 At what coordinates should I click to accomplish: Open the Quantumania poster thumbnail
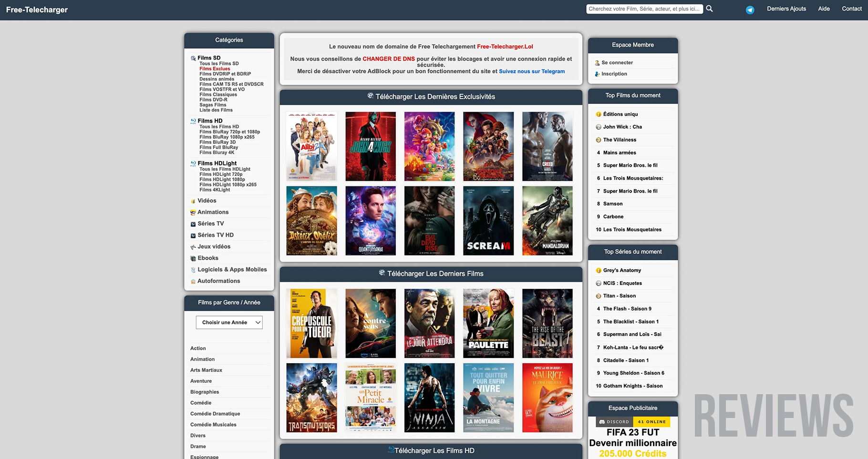[371, 221]
